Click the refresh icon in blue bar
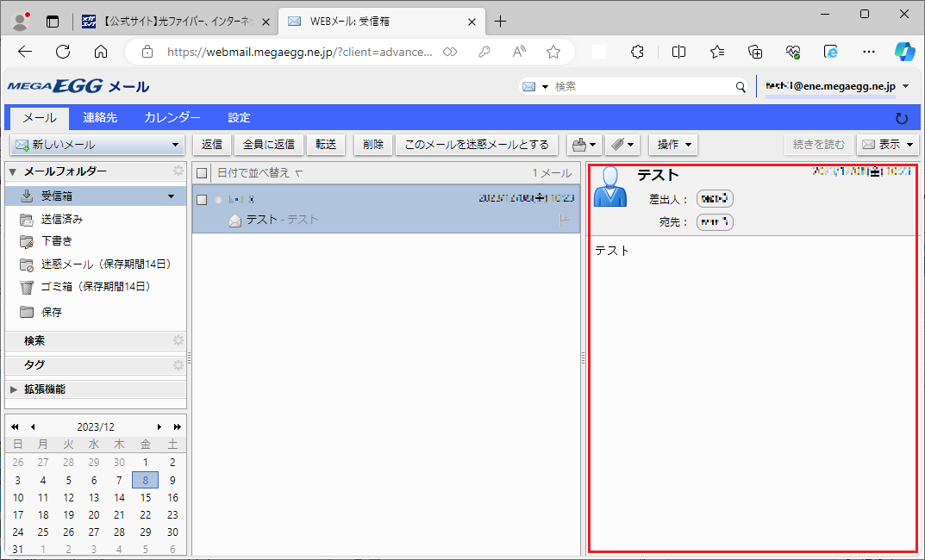 (x=902, y=118)
